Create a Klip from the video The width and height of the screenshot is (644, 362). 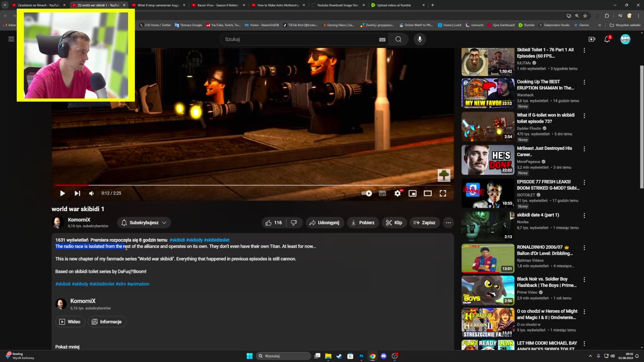[394, 223]
